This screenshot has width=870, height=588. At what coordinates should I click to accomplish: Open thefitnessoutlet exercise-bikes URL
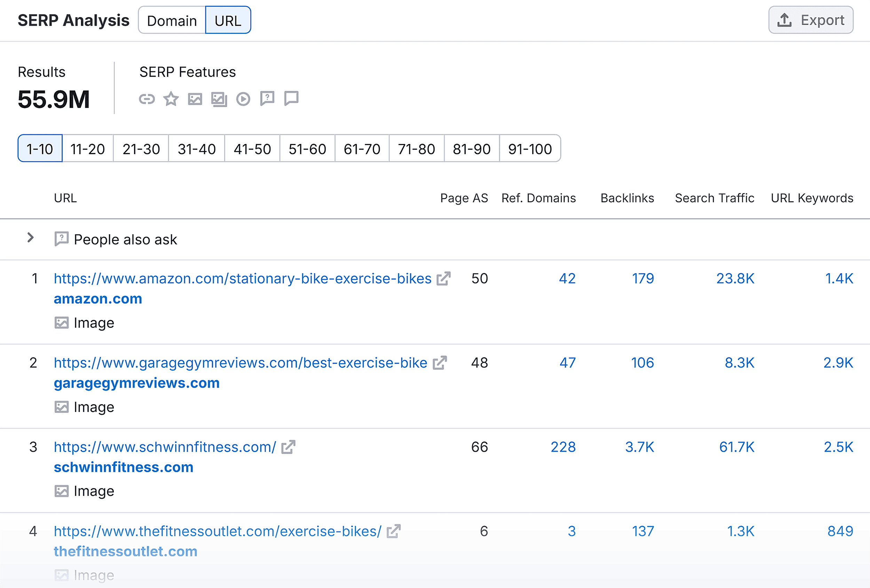tap(217, 531)
